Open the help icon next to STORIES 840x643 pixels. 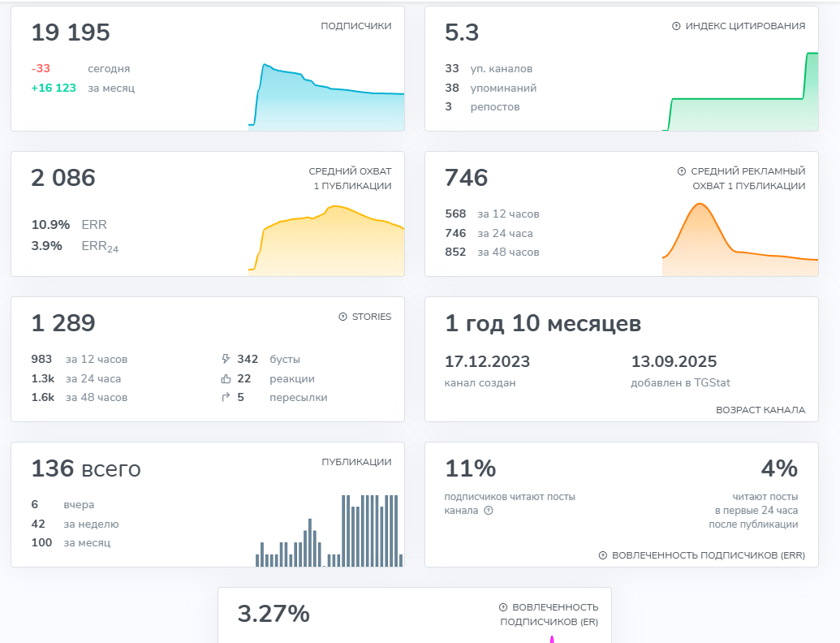pyautogui.click(x=342, y=317)
